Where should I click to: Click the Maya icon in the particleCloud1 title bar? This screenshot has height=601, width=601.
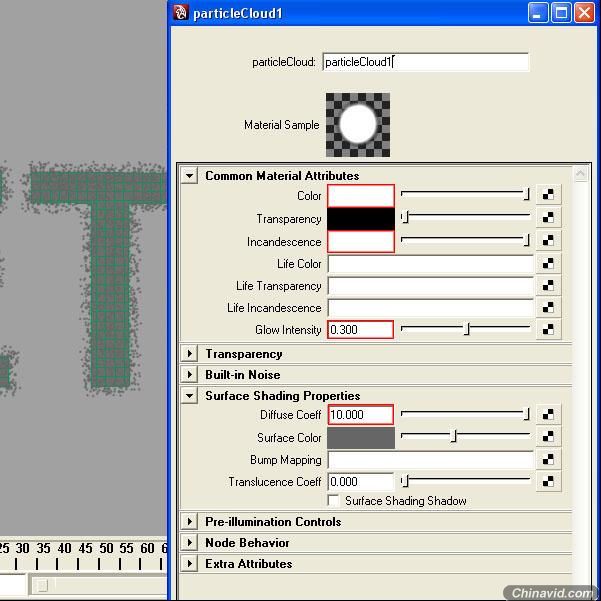(x=181, y=13)
